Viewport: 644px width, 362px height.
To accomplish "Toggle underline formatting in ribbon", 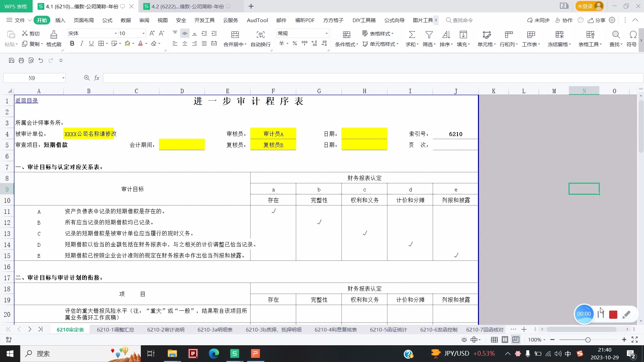I will 91,44.
